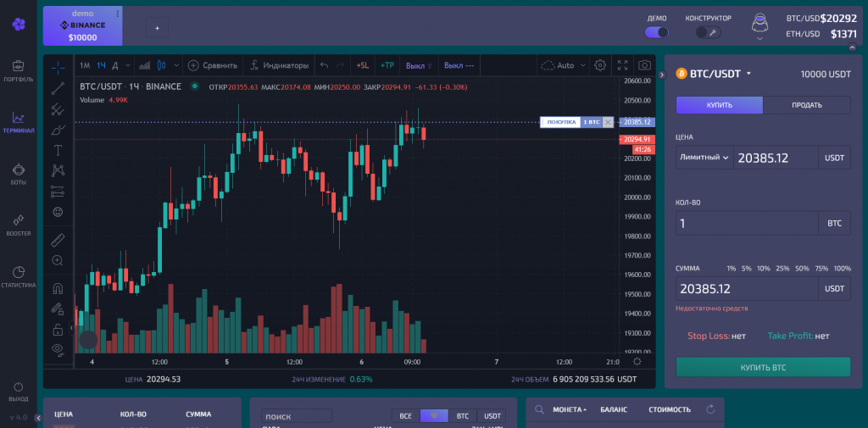Screen dimensions: 868x428
Task: Open the Индикаторы indicators menu
Action: (x=280, y=65)
